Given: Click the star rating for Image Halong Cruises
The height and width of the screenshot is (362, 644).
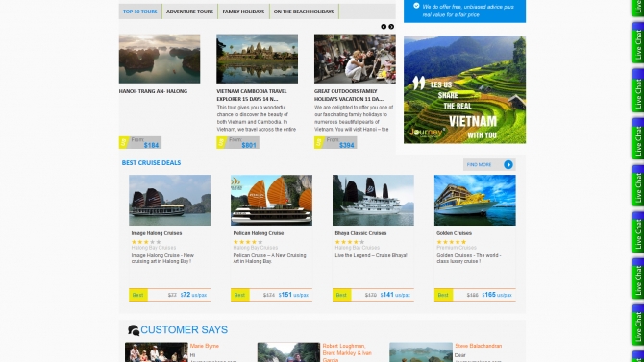Looking at the screenshot, I should point(146,242).
